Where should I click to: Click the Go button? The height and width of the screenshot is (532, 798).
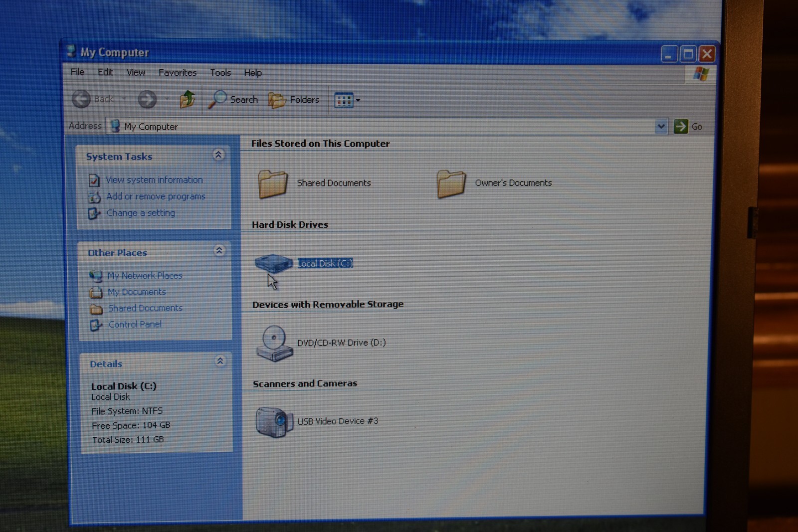[x=688, y=126]
